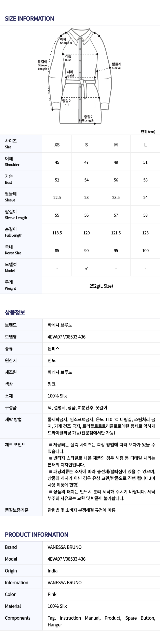Image resolution: width=160 pixels, height=644 pixels.
Task: Click the India origin value
Action: [52, 571]
